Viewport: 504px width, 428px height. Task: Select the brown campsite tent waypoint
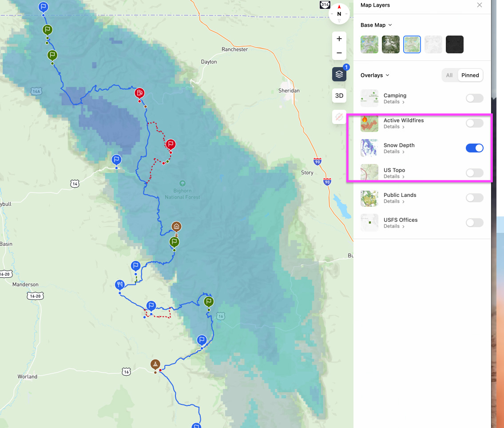(155, 364)
